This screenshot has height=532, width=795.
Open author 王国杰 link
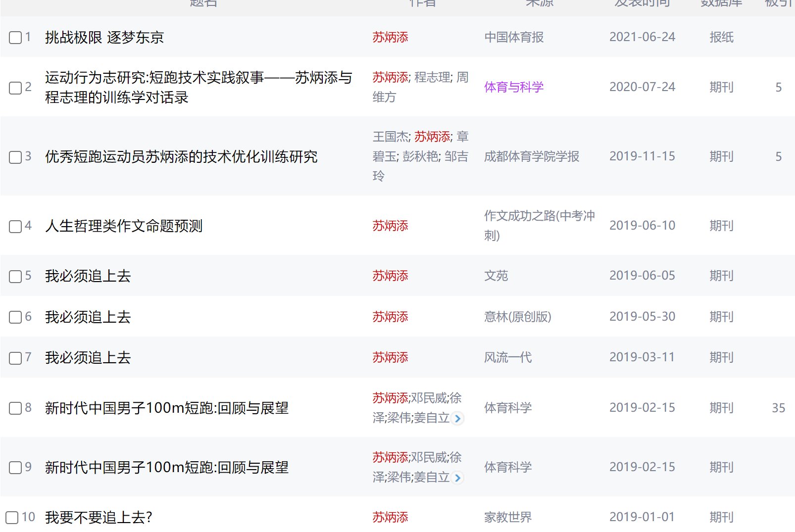pyautogui.click(x=391, y=137)
